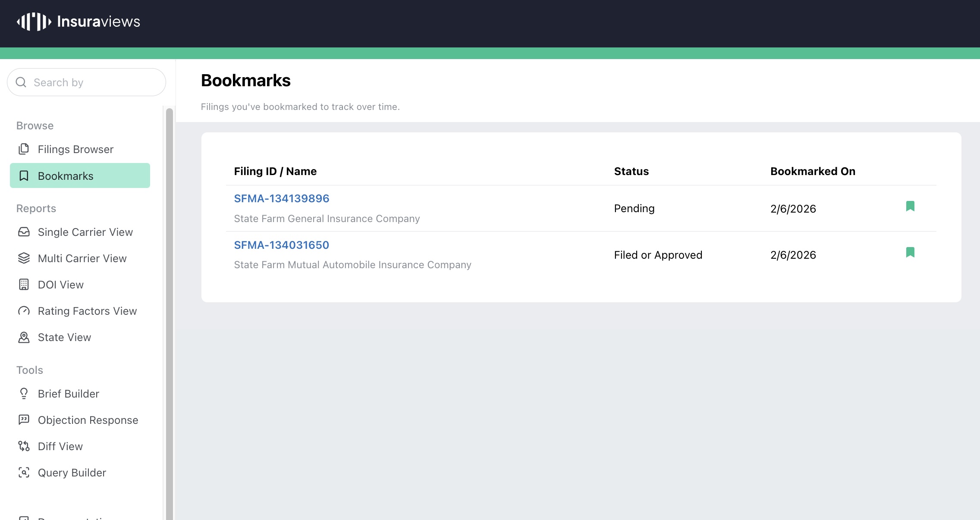
Task: Click the Insuraviews logo icon
Action: coord(34,22)
